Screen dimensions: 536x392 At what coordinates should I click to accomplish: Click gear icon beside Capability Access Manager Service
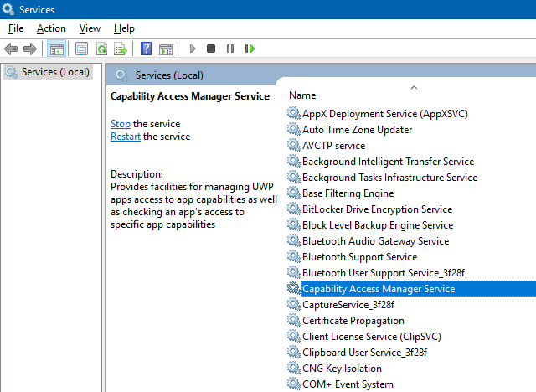[294, 288]
